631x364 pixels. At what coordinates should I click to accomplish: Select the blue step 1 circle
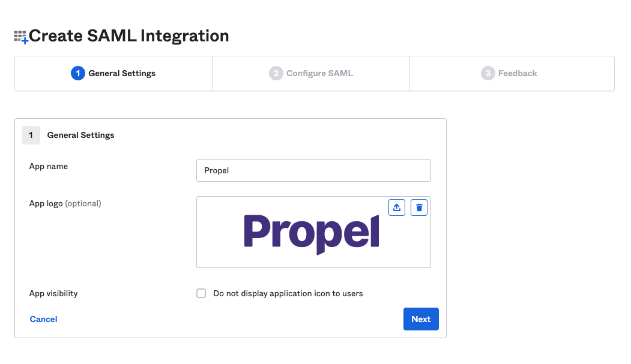coord(77,73)
